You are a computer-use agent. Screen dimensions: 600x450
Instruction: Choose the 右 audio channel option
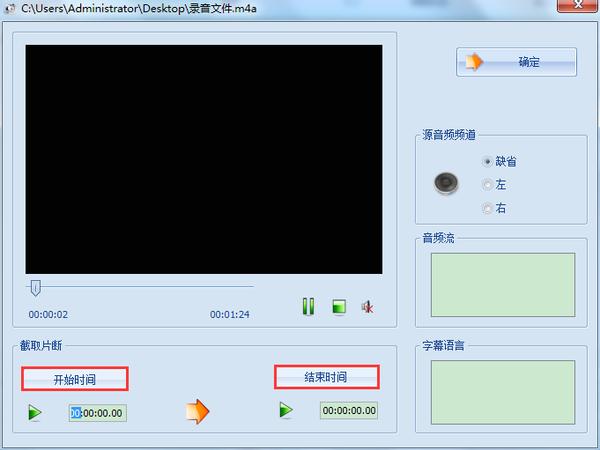tap(488, 208)
